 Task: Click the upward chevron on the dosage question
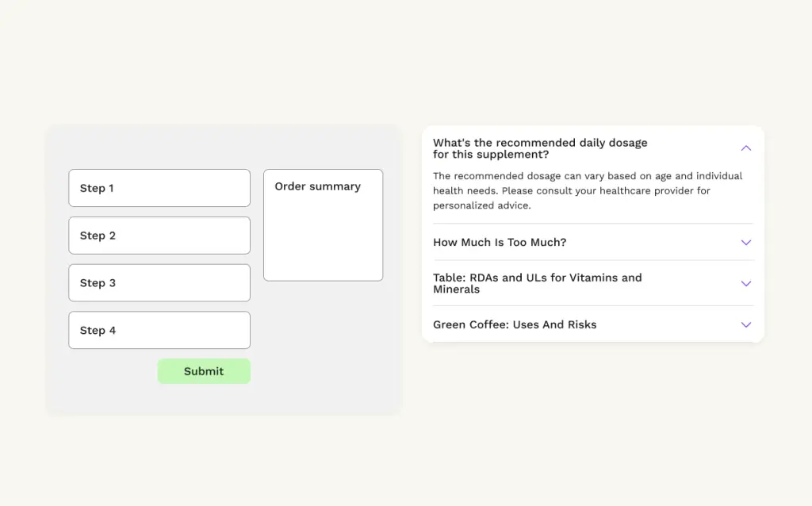pyautogui.click(x=745, y=148)
